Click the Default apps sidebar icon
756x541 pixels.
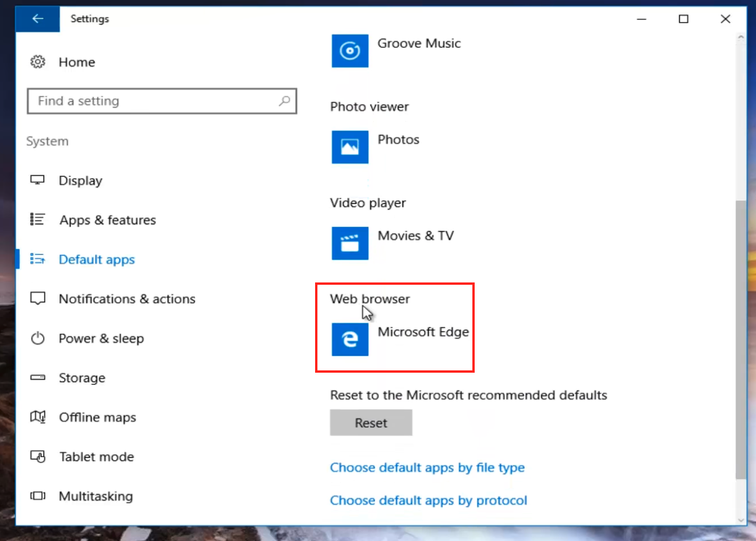click(38, 259)
